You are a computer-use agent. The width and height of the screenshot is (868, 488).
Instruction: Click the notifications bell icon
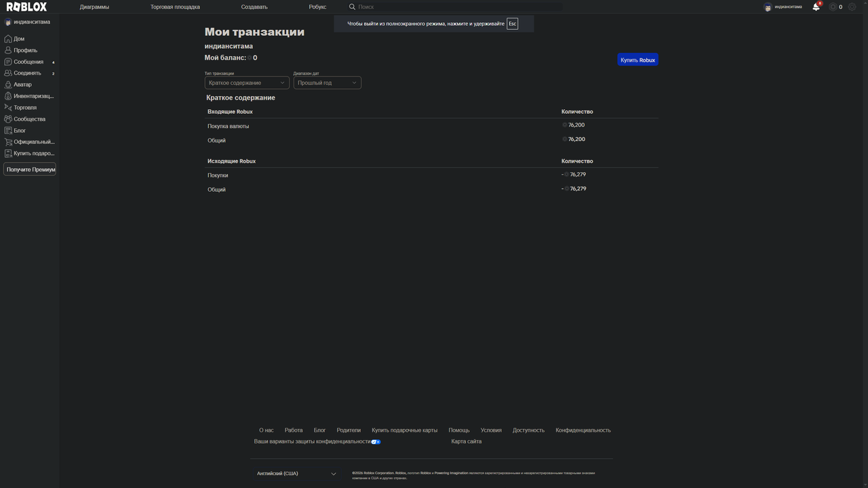click(815, 6)
